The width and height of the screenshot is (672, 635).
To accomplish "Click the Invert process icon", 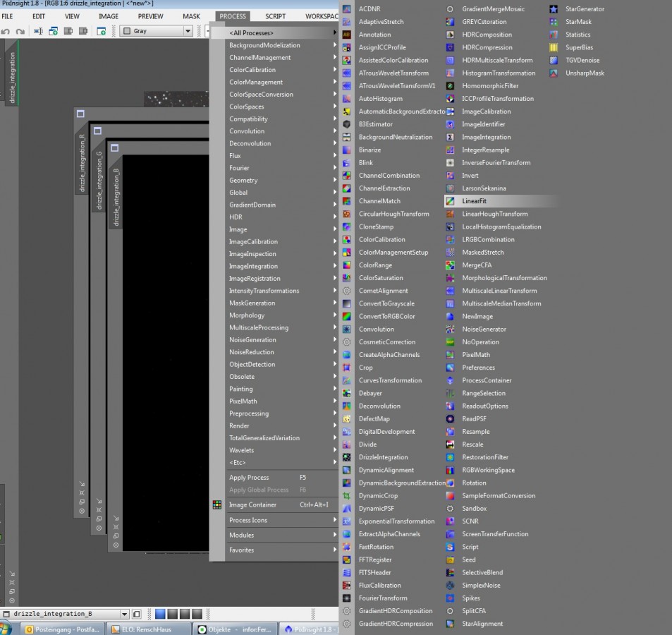I will coord(450,176).
